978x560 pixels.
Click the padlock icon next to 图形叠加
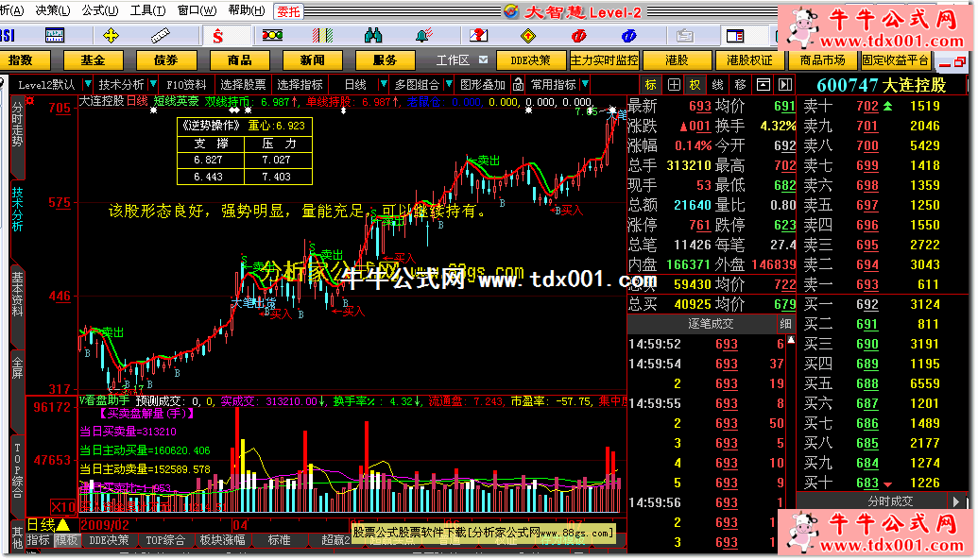[518, 84]
